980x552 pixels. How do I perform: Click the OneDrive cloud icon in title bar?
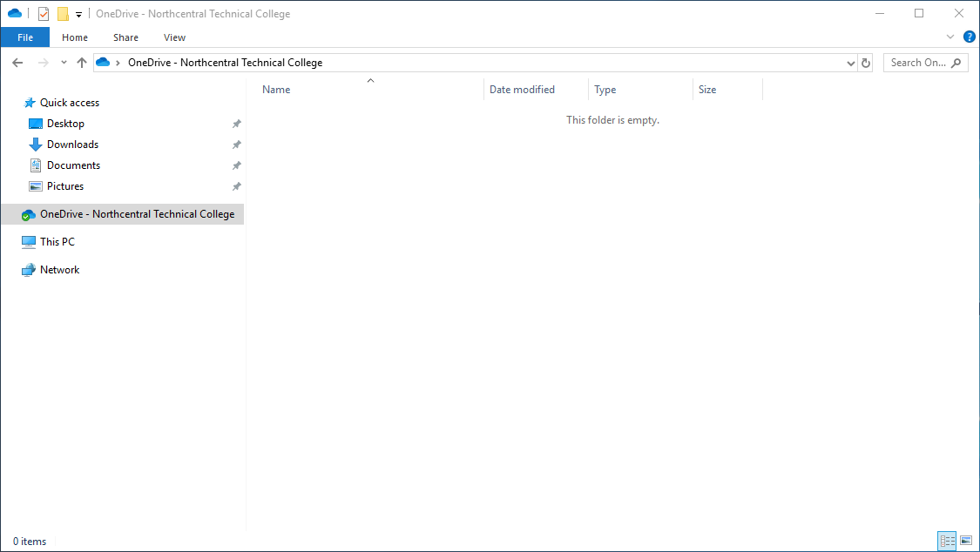click(15, 13)
